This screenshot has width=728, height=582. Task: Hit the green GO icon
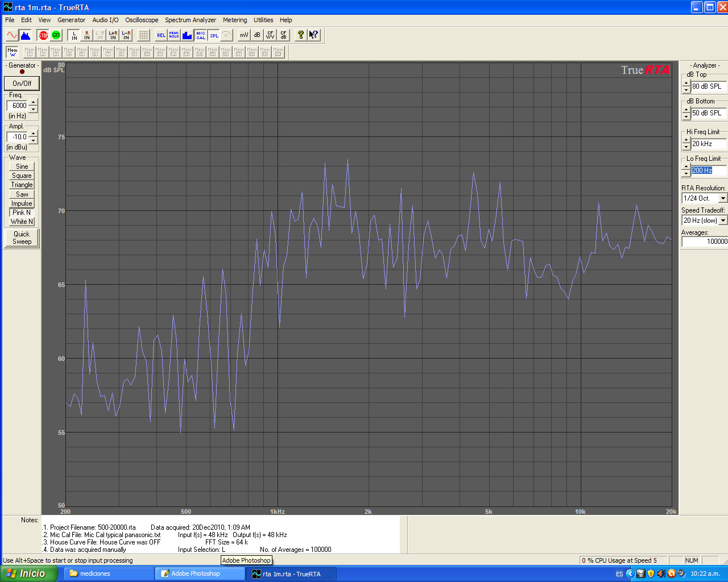tap(56, 35)
